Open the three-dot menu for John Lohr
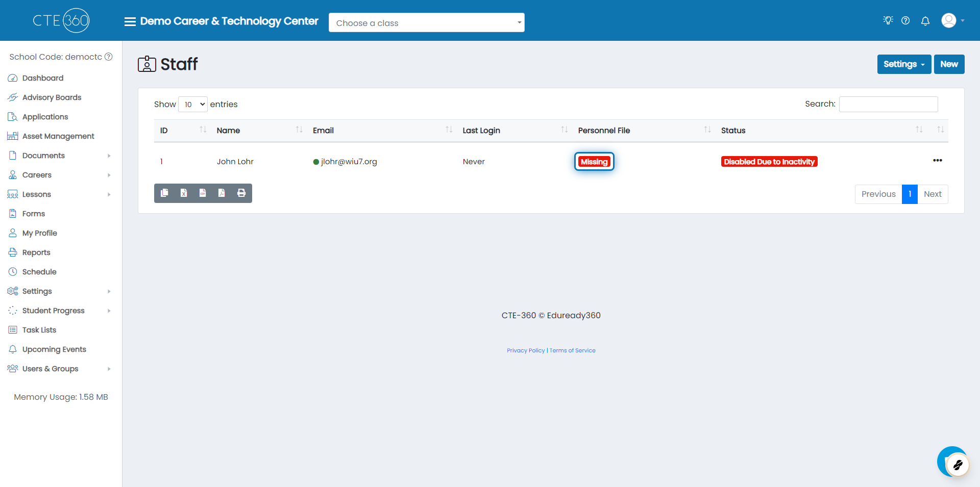 937,161
